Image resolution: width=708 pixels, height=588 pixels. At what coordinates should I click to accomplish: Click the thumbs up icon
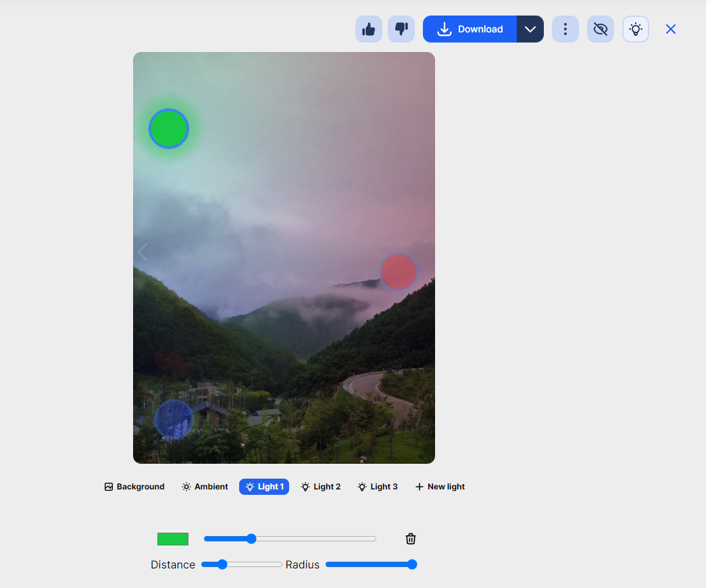click(x=368, y=29)
